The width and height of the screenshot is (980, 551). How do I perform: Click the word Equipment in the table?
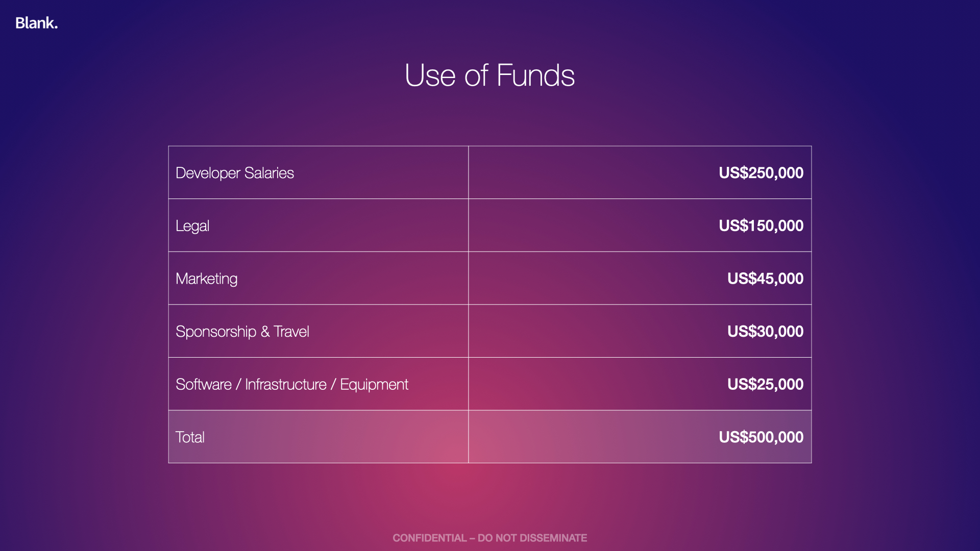tap(374, 384)
